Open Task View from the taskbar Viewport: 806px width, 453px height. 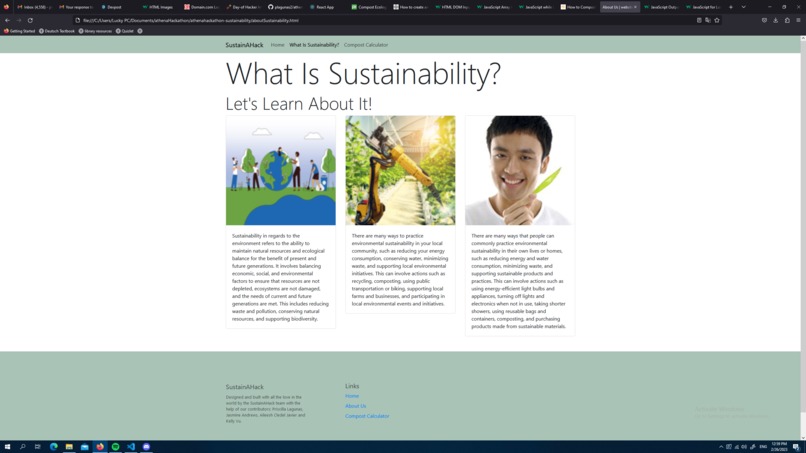click(38, 447)
